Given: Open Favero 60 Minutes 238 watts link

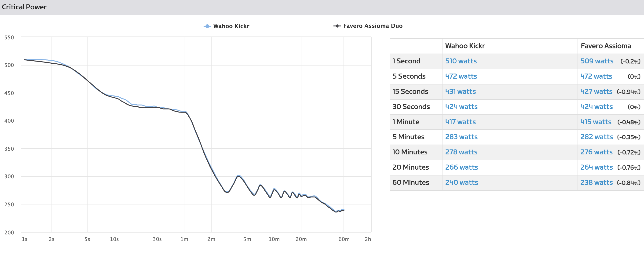Looking at the screenshot, I should click(x=596, y=183).
